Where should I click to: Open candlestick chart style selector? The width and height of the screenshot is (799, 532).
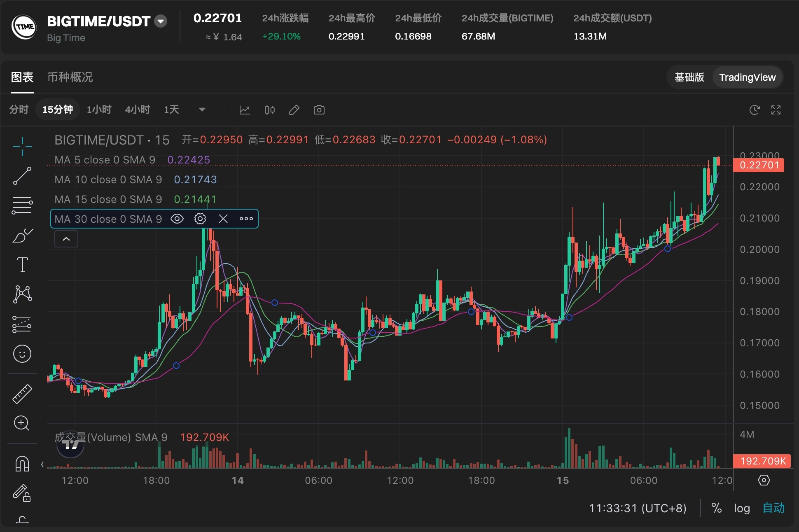[269, 110]
